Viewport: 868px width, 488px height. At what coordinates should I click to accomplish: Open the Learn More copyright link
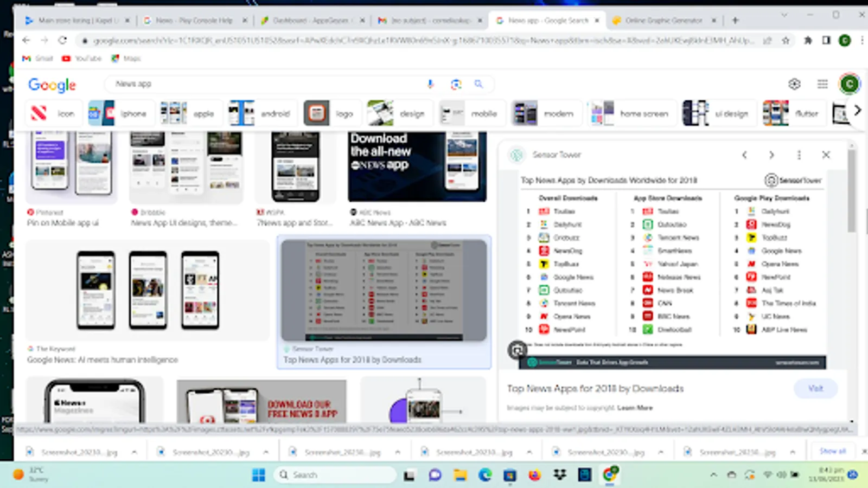click(x=635, y=408)
